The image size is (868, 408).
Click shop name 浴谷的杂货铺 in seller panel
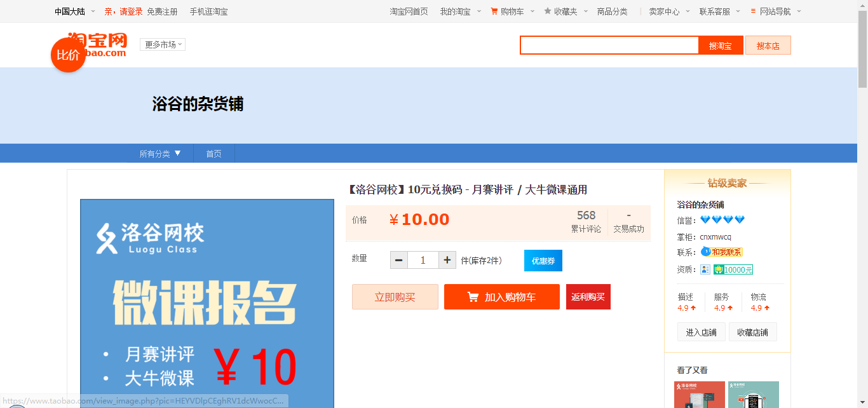tap(701, 205)
